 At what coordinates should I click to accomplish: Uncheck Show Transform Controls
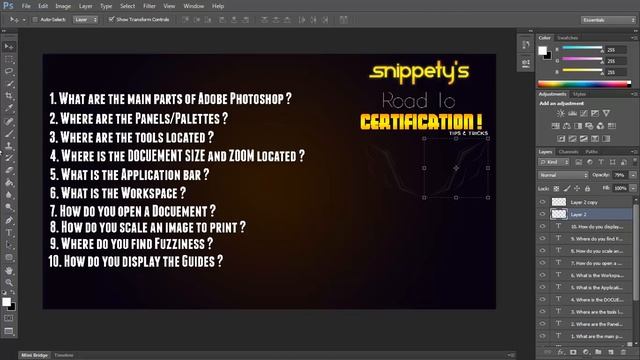[111, 20]
